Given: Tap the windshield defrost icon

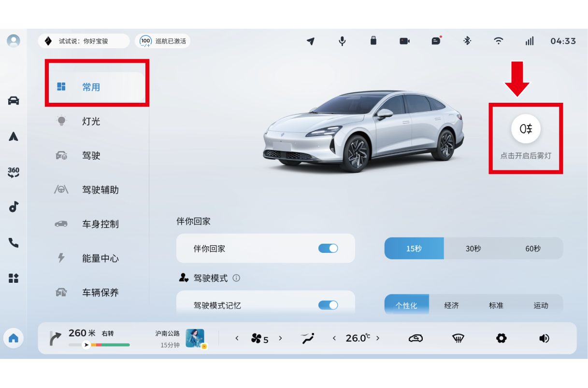Looking at the screenshot, I should coord(459,338).
